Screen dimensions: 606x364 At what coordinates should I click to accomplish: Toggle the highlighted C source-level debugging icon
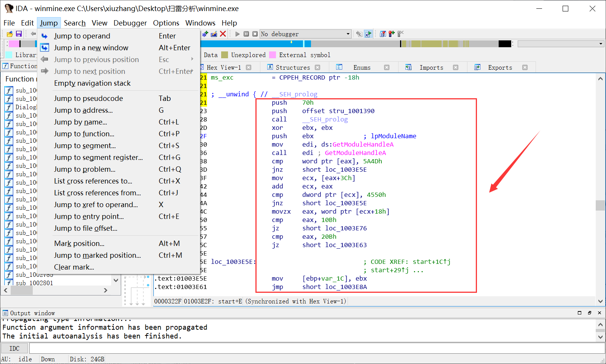(368, 34)
